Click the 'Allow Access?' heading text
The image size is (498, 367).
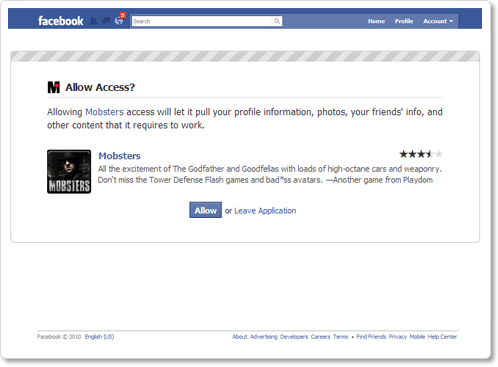click(100, 87)
